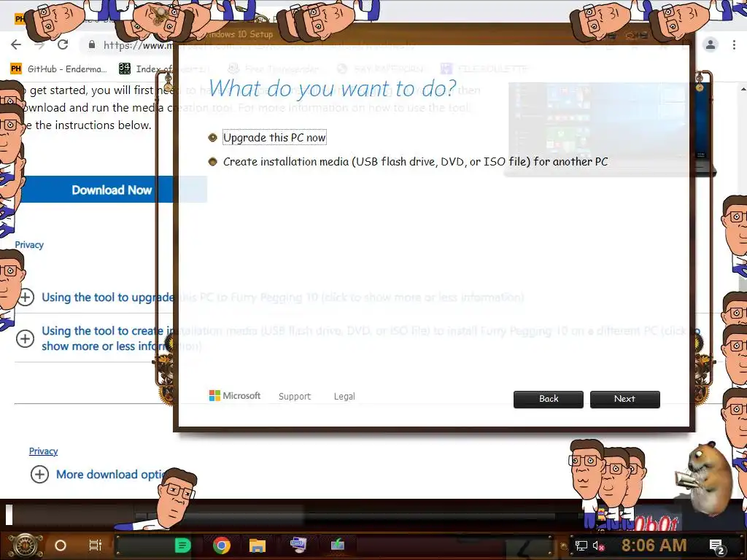The width and height of the screenshot is (747, 560).
Task: Expand 'Using the tool to create installation media' section
Action: click(x=25, y=338)
